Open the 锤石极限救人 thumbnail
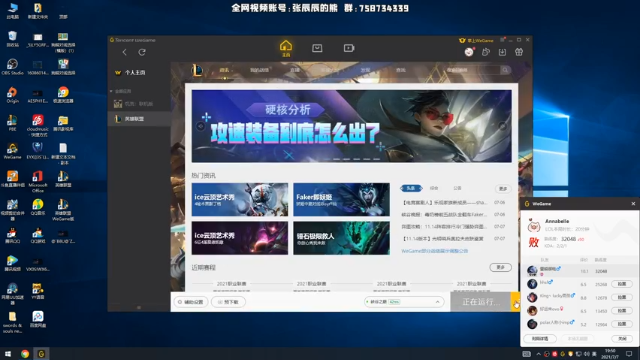This screenshot has width=640, height=360. pos(341,238)
